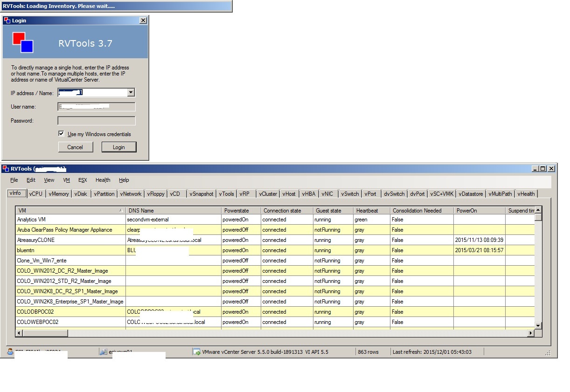The image size is (570, 392).
Task: Click the Cancel button in Login dialog
Action: point(75,147)
